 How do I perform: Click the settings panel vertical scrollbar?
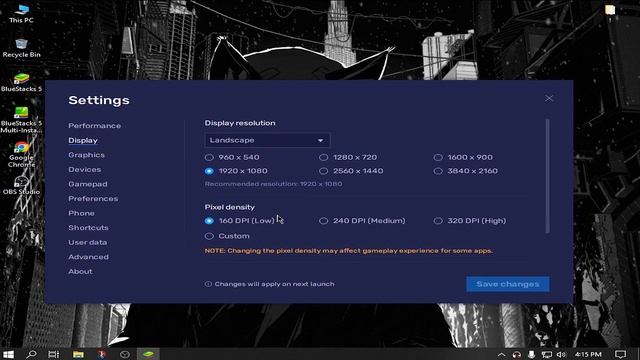(547, 176)
